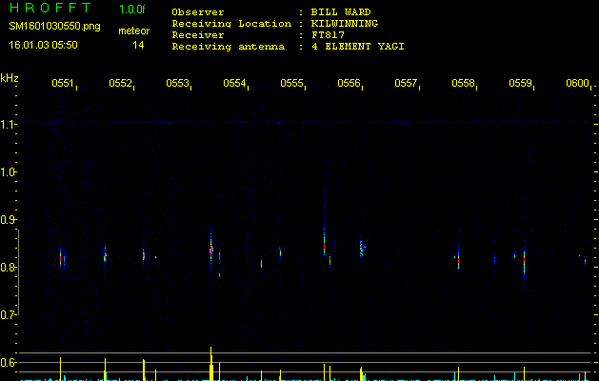Click the 1.0 kHz axis label
The height and width of the screenshot is (381, 599).
7,172
